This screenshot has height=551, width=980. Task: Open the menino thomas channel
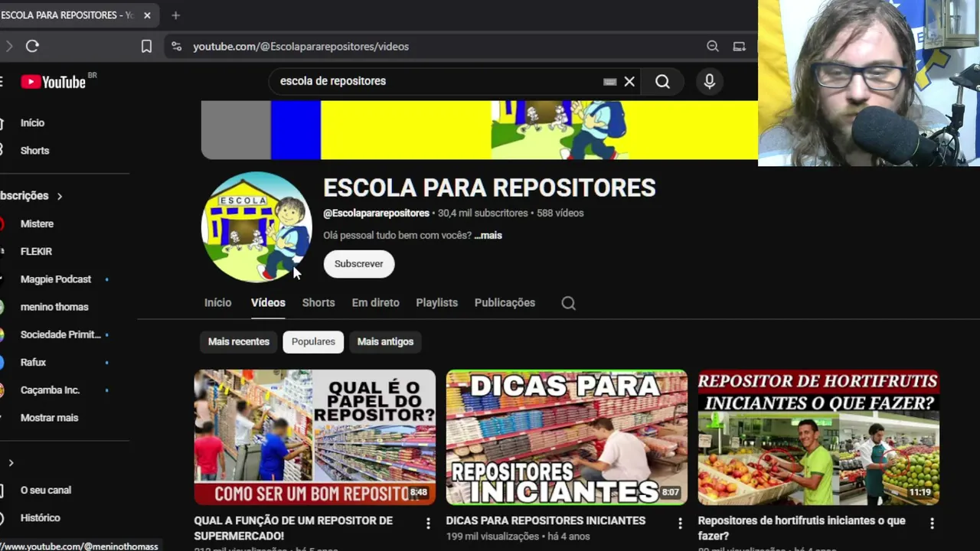pyautogui.click(x=54, y=307)
